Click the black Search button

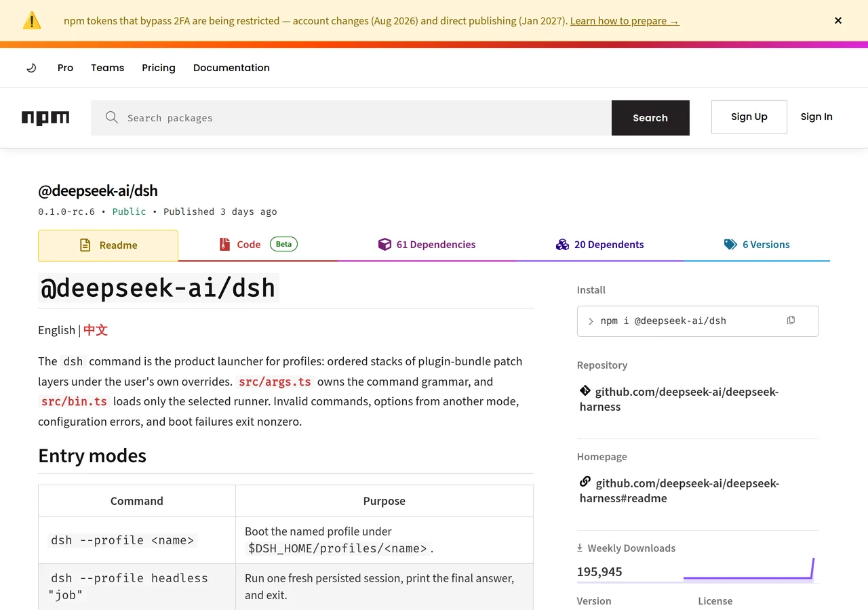[x=650, y=118]
